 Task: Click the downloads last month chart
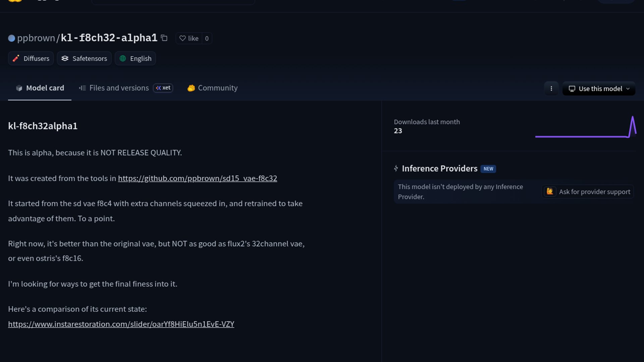(585, 127)
